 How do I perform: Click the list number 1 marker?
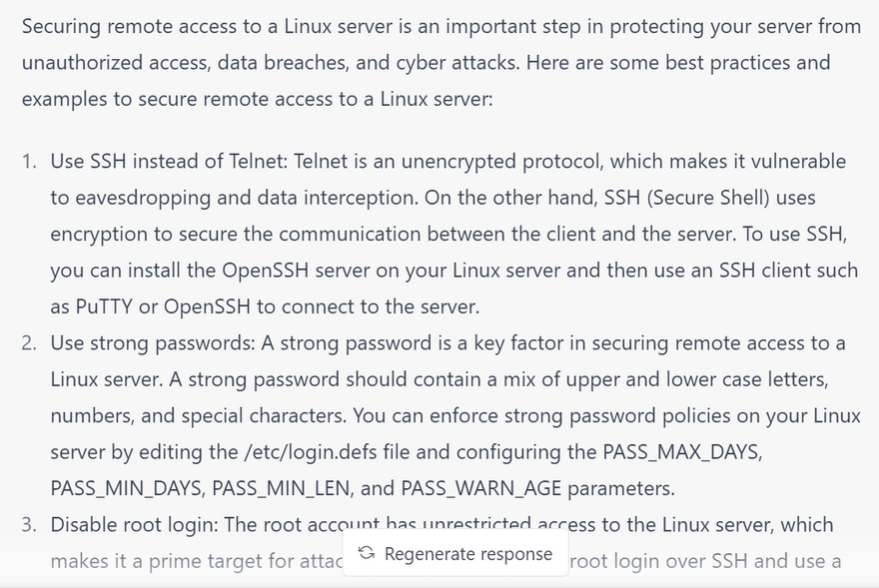[x=29, y=162]
